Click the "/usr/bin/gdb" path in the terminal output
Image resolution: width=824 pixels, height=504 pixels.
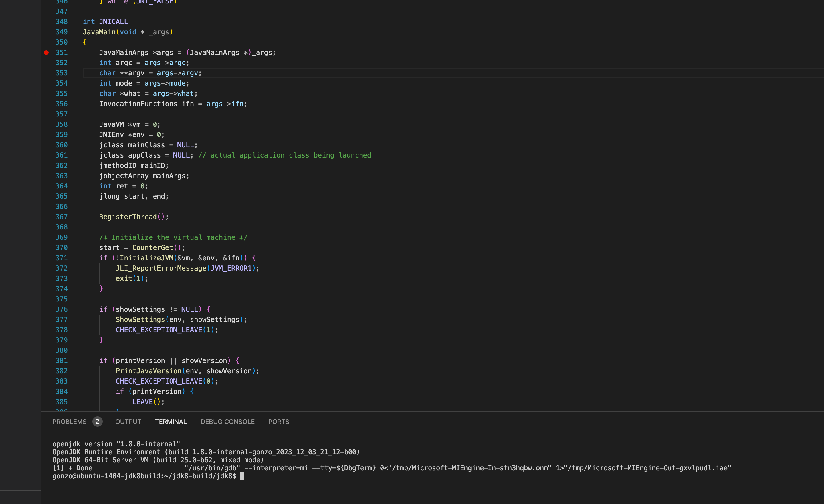tap(212, 468)
